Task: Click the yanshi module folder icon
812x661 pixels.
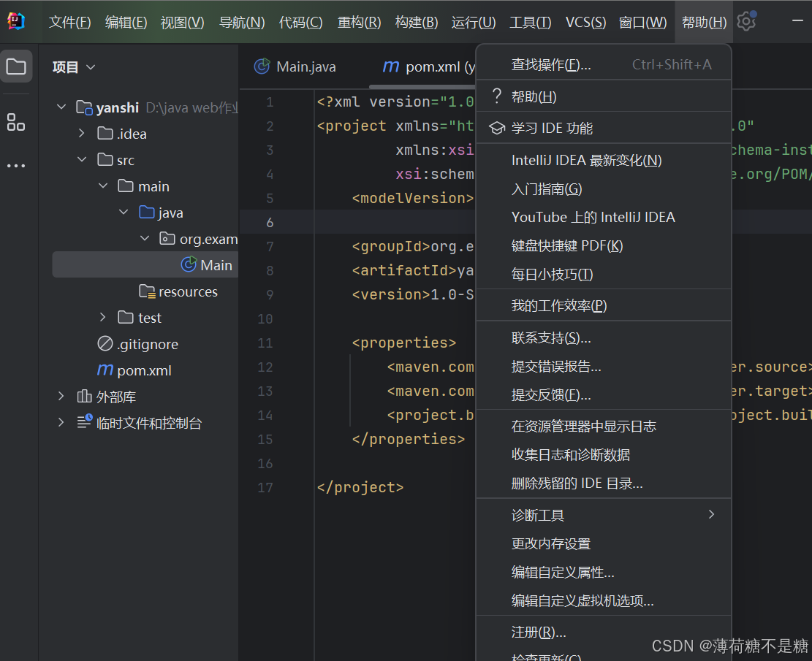Action: 84,107
